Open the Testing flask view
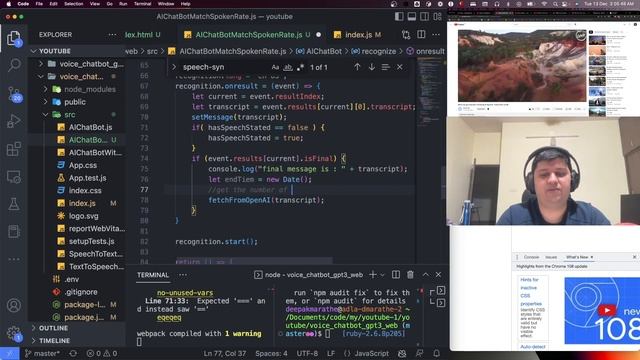This screenshot has height=360, width=640. [13, 204]
